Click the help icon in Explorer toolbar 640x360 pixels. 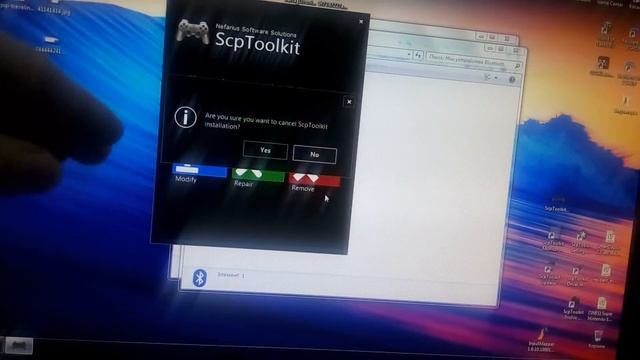512,80
